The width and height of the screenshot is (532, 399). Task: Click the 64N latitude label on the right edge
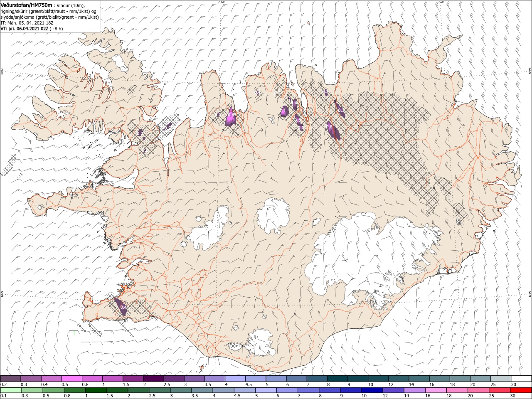pyautogui.click(x=530, y=294)
